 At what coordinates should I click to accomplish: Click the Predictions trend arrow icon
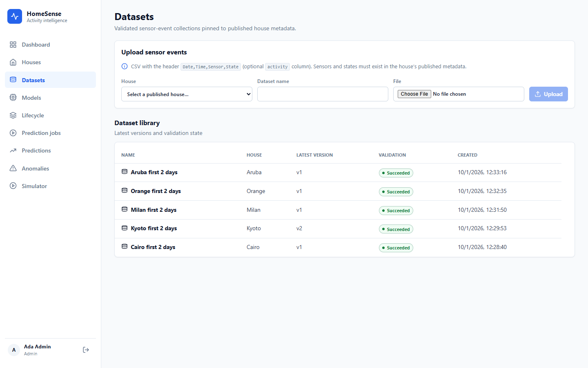click(13, 150)
